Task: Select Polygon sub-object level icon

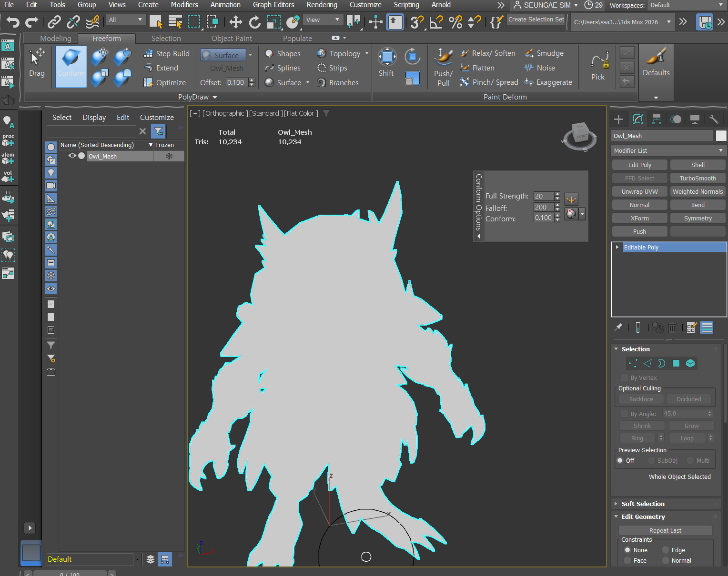Action: (x=676, y=364)
